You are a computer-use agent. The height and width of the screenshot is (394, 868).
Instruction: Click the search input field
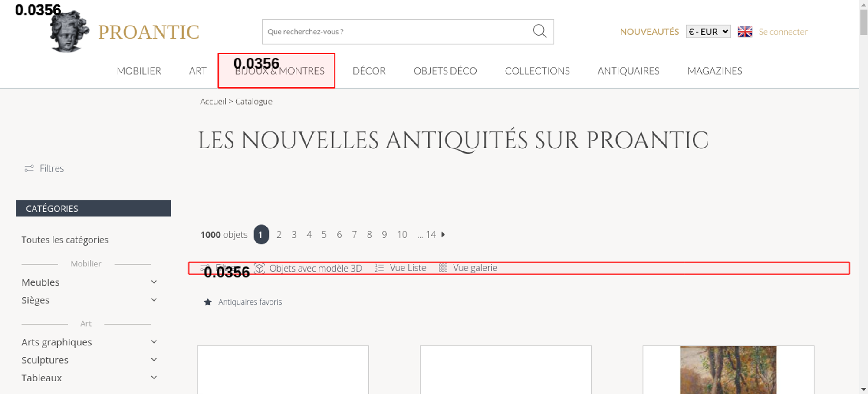coord(395,32)
